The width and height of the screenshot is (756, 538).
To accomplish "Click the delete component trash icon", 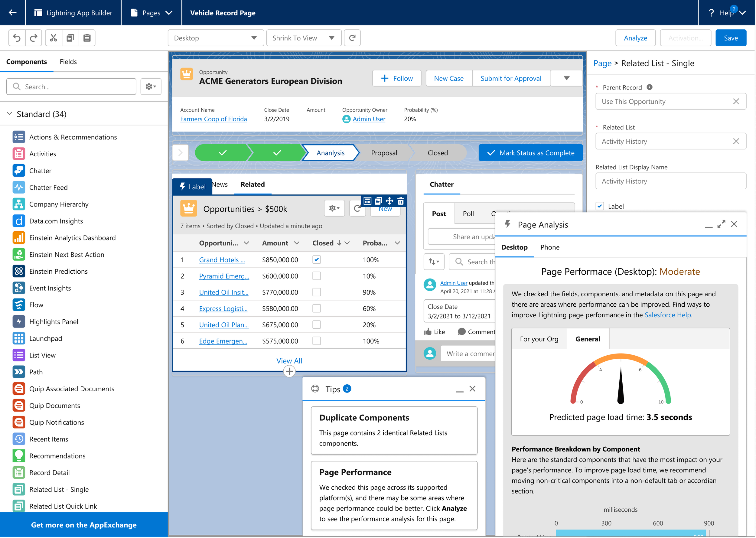I will click(400, 201).
